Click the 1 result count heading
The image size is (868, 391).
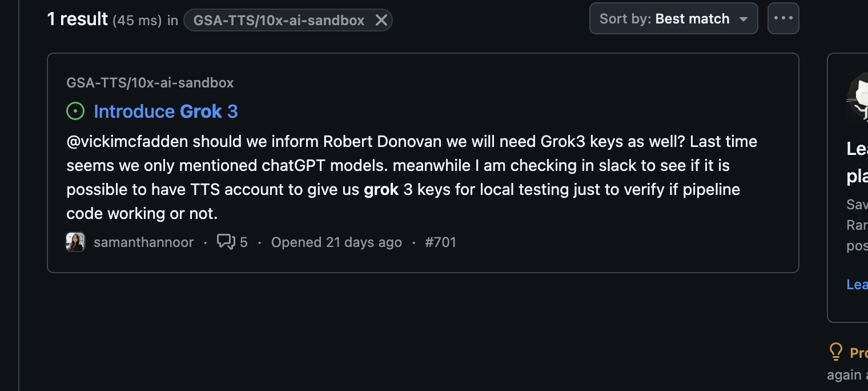pos(78,19)
